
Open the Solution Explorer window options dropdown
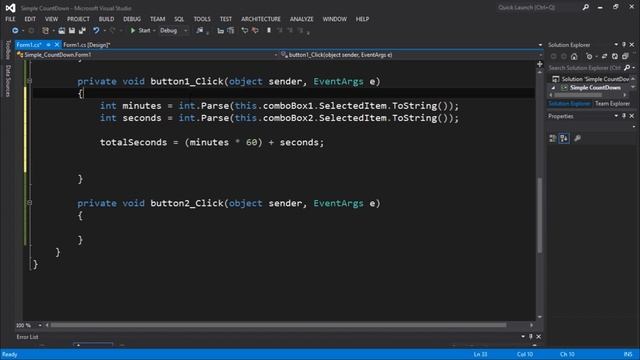coord(616,44)
